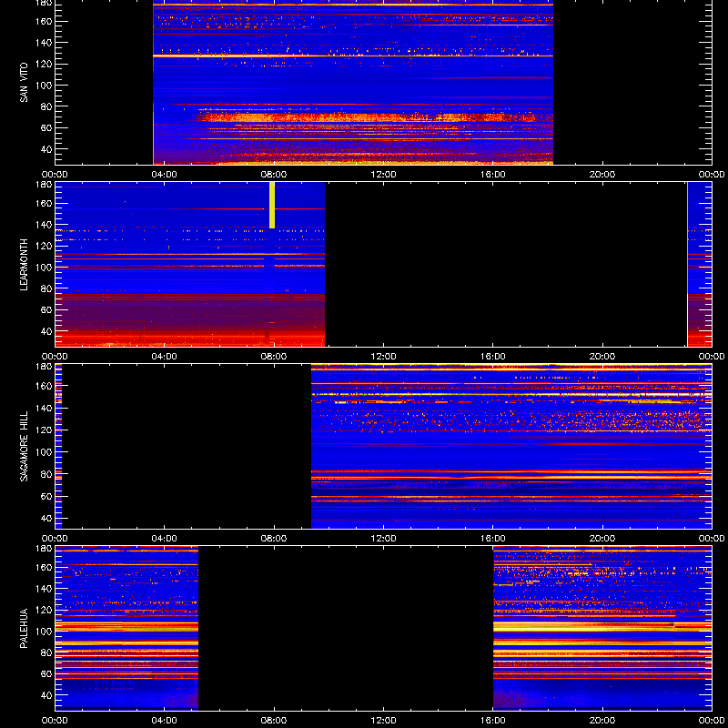Click the SAGAMORE HILL axis title
The image size is (728, 728).
(24, 446)
